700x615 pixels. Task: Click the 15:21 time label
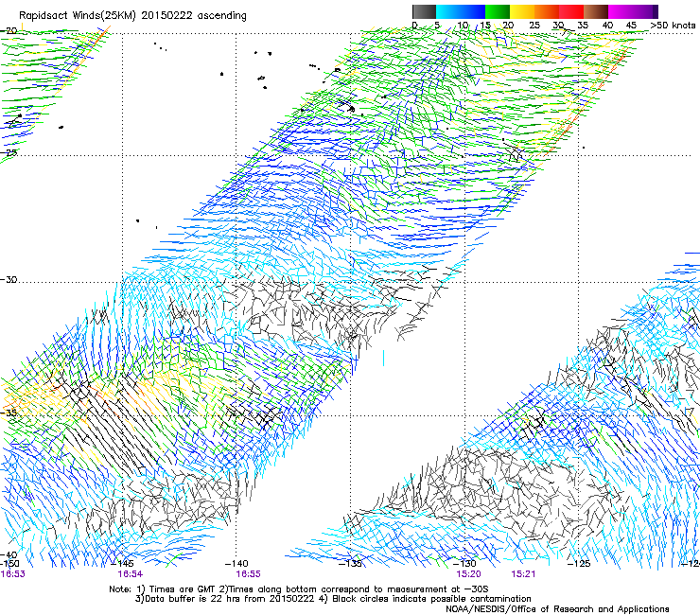tap(523, 574)
